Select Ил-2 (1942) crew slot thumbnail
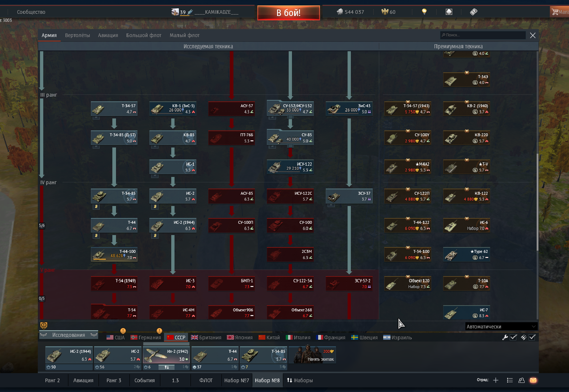 coord(167,355)
